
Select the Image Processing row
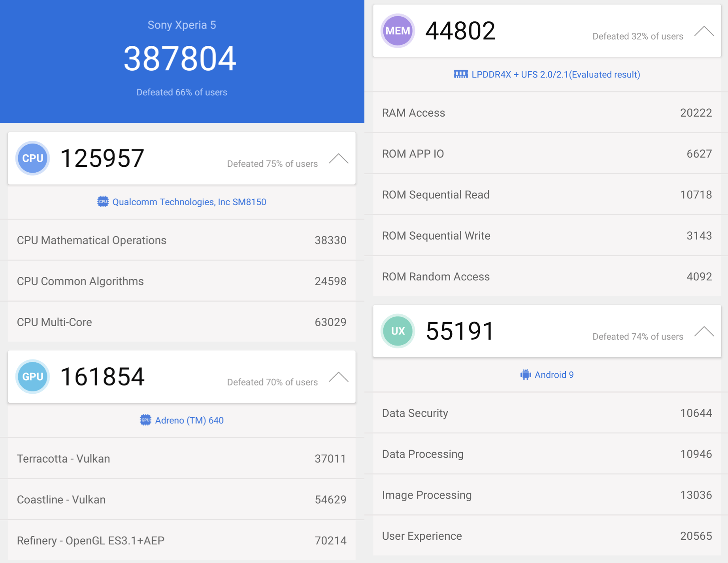coord(547,495)
